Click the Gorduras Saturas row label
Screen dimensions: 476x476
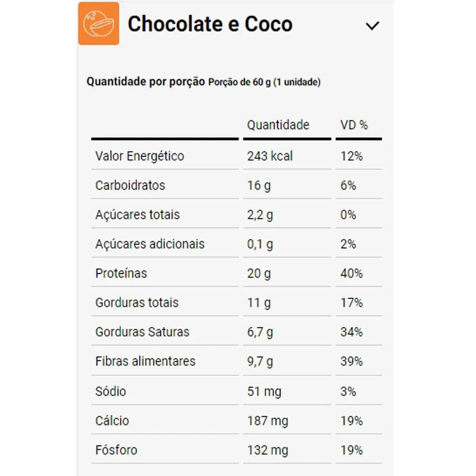coord(142,332)
